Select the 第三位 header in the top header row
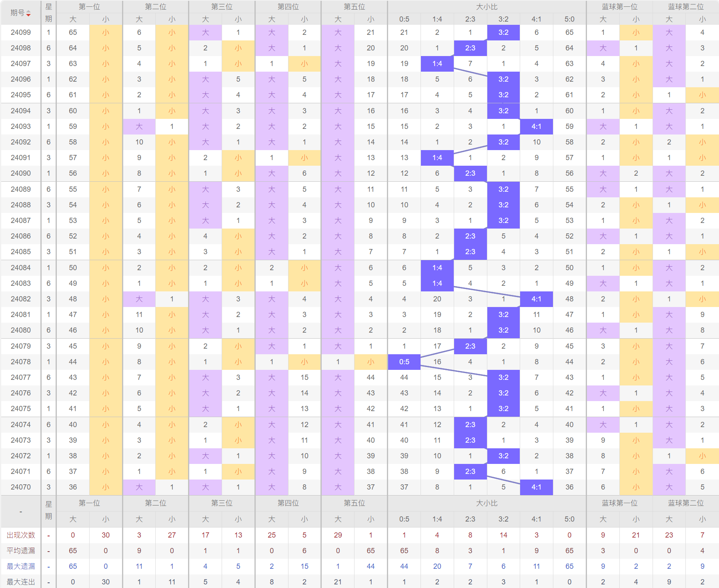Viewport: 719px width, 588px height. click(222, 7)
